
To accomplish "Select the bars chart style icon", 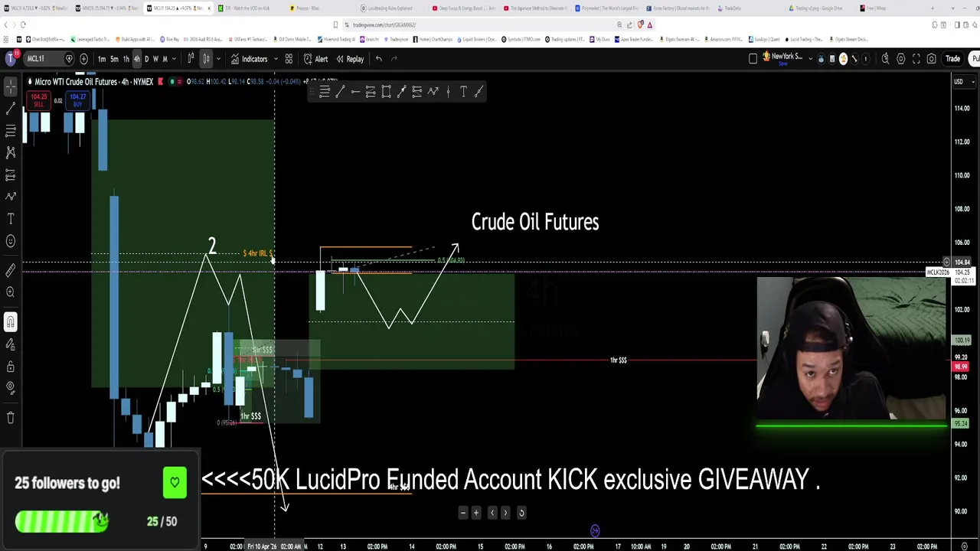I will [x=191, y=59].
